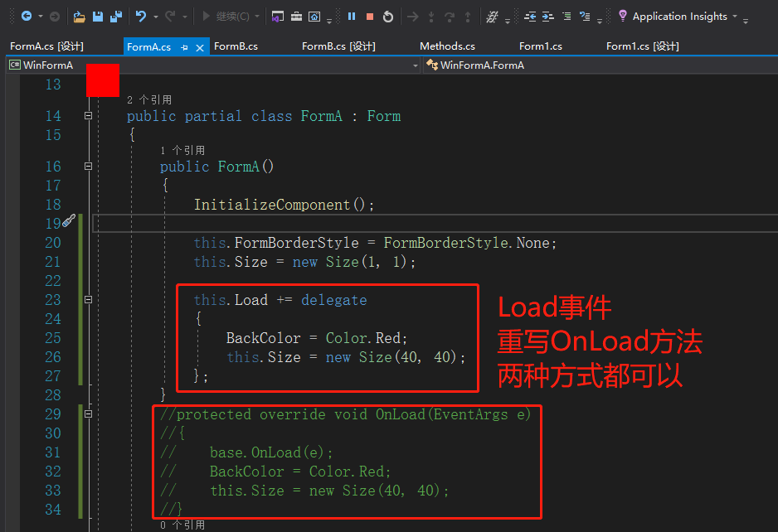The width and height of the screenshot is (778, 532).
Task: Click the 继续(C) continue debugging button
Action: (226, 17)
